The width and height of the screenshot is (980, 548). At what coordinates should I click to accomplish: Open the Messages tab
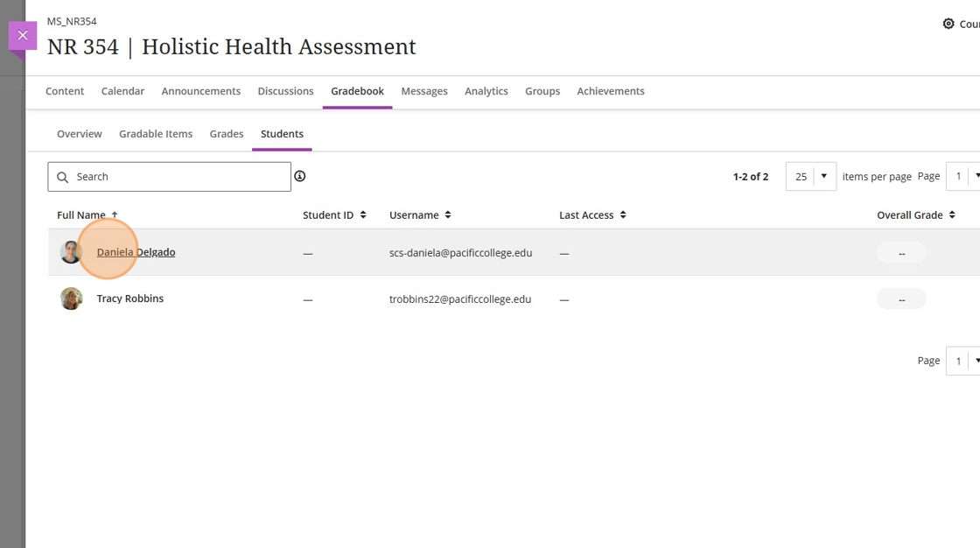[424, 91]
